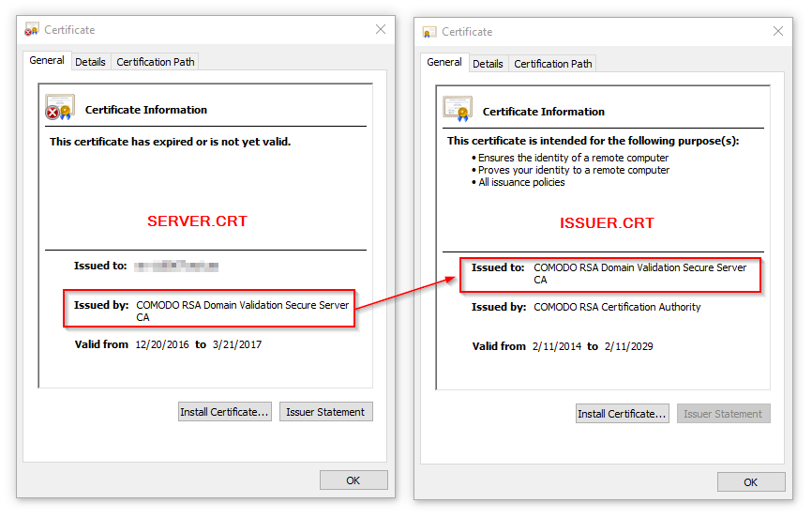Select General tab in SERVER.CRT window

click(x=47, y=60)
